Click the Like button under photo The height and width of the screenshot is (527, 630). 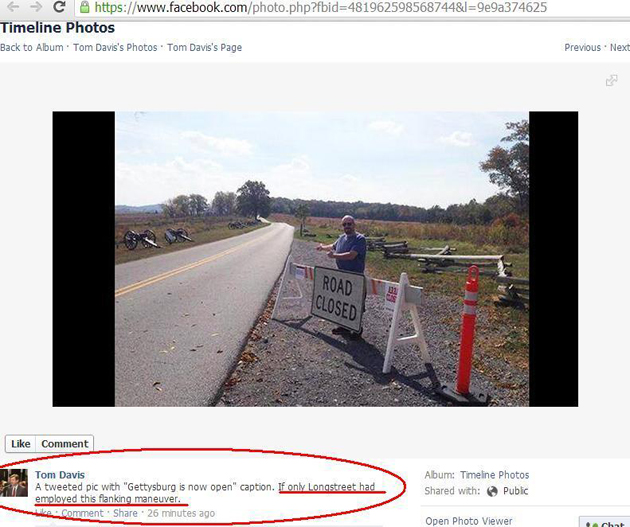click(20, 444)
